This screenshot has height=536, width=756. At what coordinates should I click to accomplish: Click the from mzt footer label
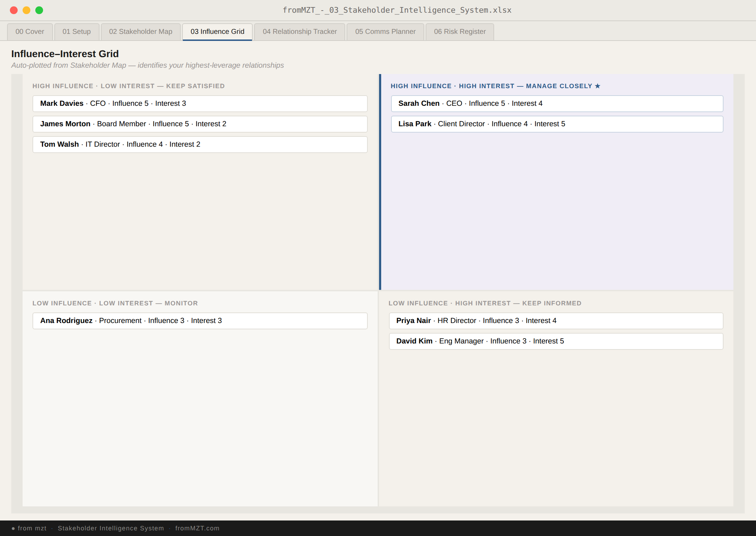pyautogui.click(x=29, y=528)
